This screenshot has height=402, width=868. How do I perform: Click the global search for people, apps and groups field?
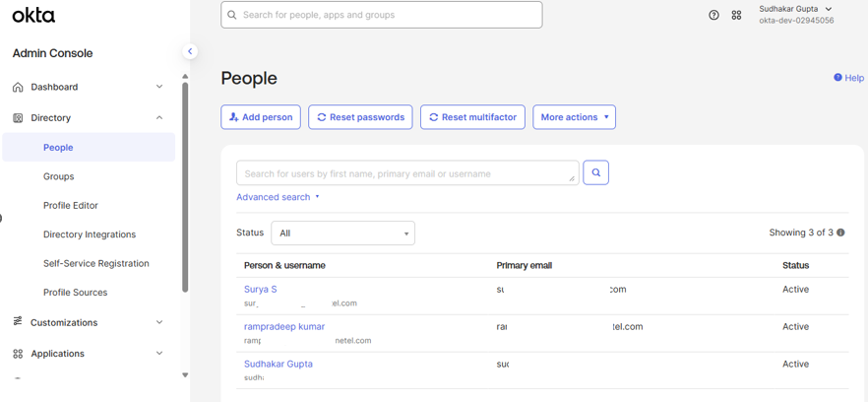(x=382, y=15)
